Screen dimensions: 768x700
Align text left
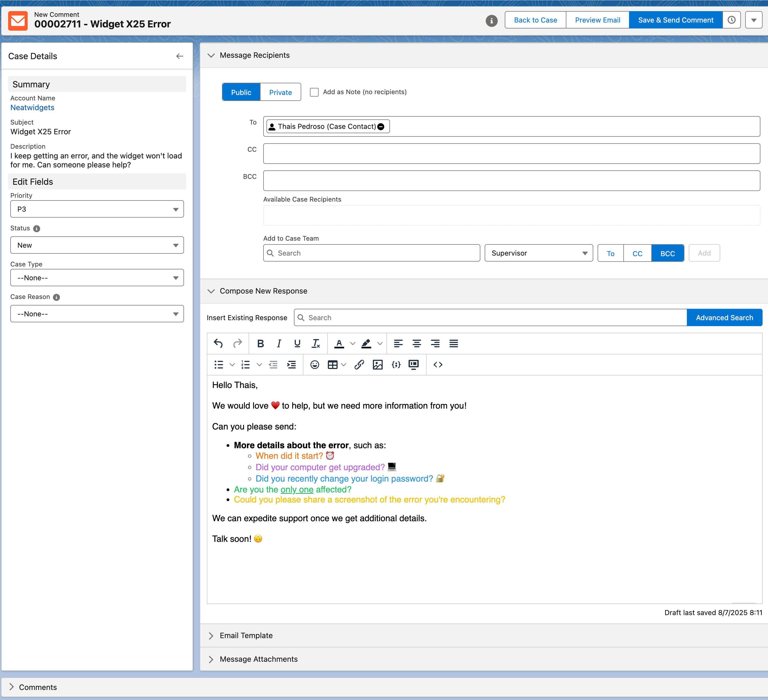click(x=398, y=343)
